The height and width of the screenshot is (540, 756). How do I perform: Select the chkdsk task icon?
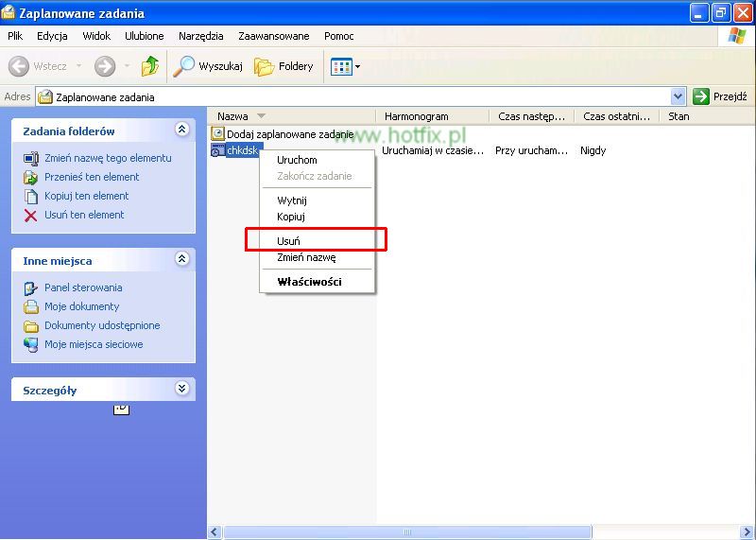pyautogui.click(x=217, y=150)
